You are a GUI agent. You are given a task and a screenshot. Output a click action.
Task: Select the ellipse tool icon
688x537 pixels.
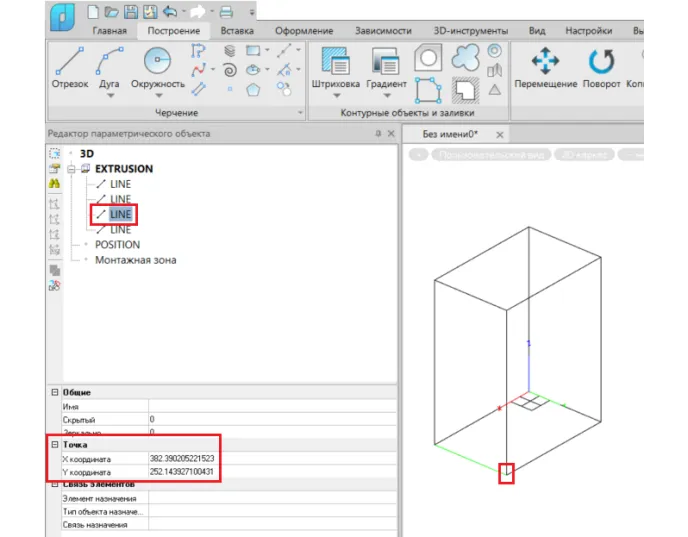(253, 70)
